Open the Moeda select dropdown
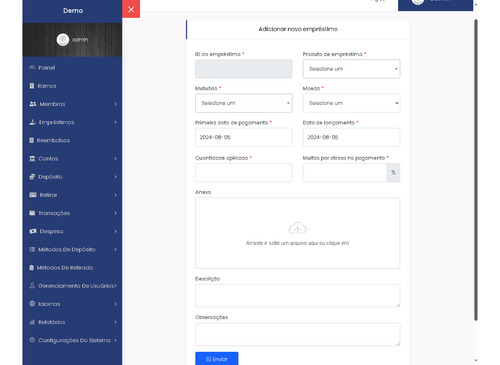500x365 pixels. pos(351,103)
